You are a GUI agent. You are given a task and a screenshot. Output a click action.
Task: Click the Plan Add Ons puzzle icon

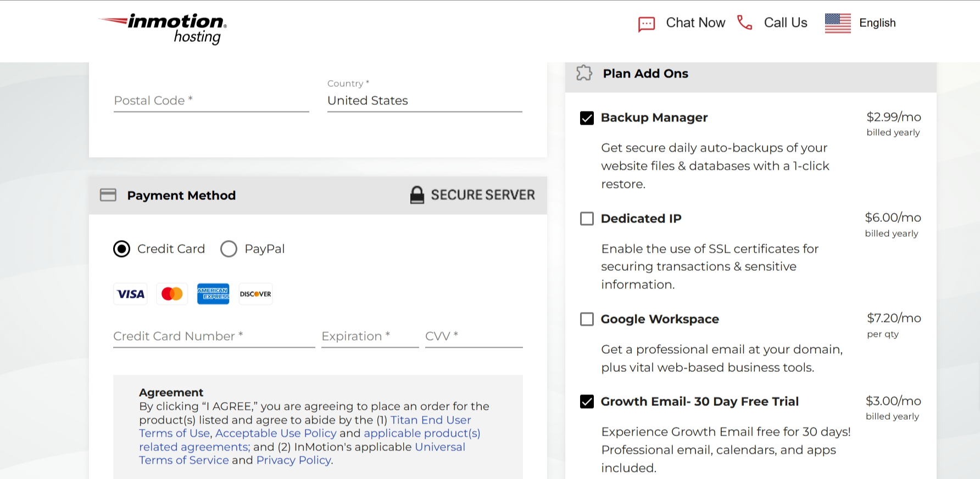[x=584, y=73]
